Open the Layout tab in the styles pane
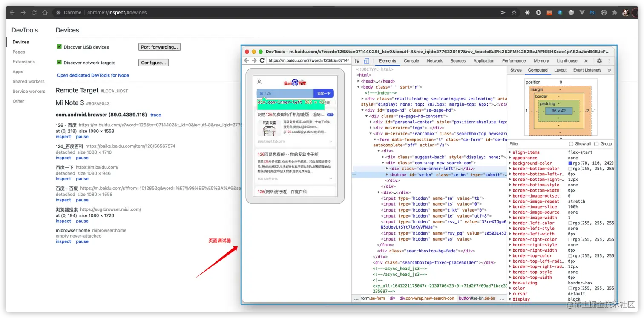Viewport: 644px width, 318px height. tap(561, 70)
